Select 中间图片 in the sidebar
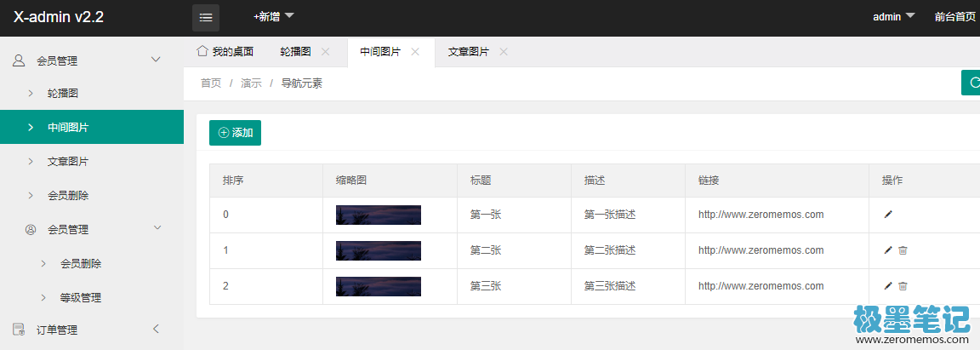This screenshot has width=980, height=350. [92, 127]
